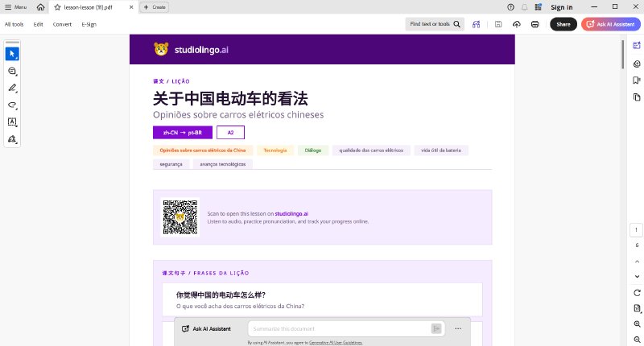Click qualidade dos carros elétricos tag
The width and height of the screenshot is (644, 346).
pyautogui.click(x=371, y=150)
